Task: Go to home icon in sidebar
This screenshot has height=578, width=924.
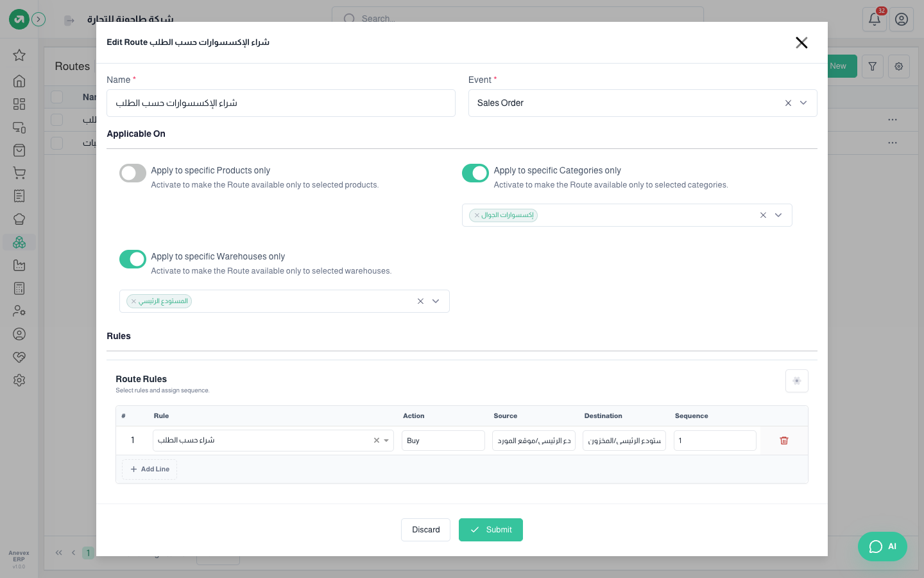Action: (x=19, y=81)
